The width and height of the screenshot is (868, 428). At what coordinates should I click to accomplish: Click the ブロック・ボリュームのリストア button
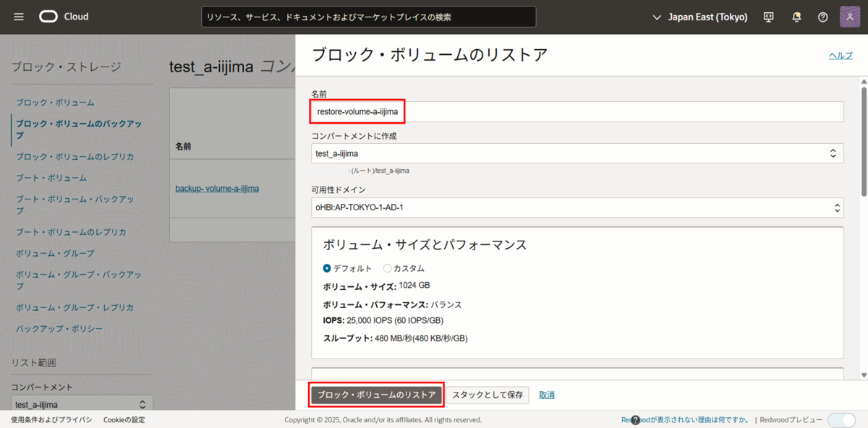tap(376, 395)
